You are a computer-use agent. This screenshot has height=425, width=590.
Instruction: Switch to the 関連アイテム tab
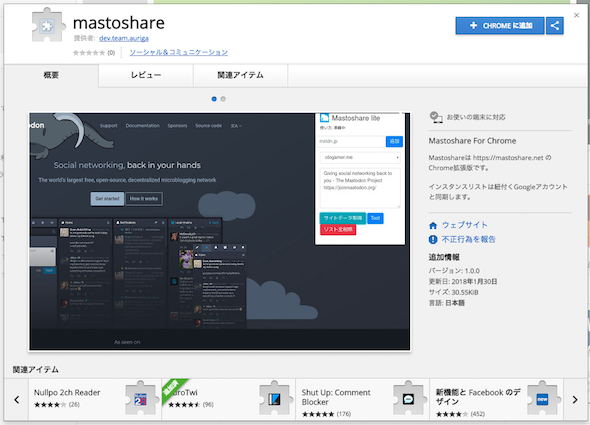tap(240, 75)
